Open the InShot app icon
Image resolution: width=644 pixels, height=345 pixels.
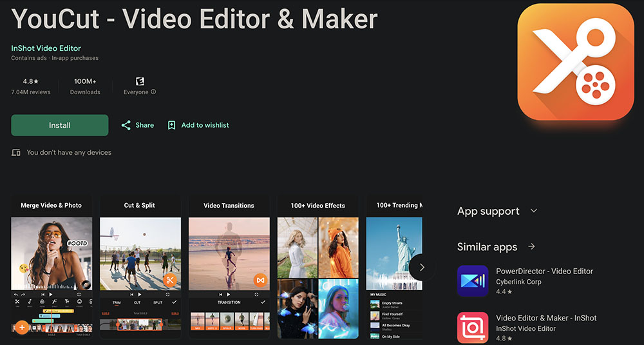click(x=473, y=328)
